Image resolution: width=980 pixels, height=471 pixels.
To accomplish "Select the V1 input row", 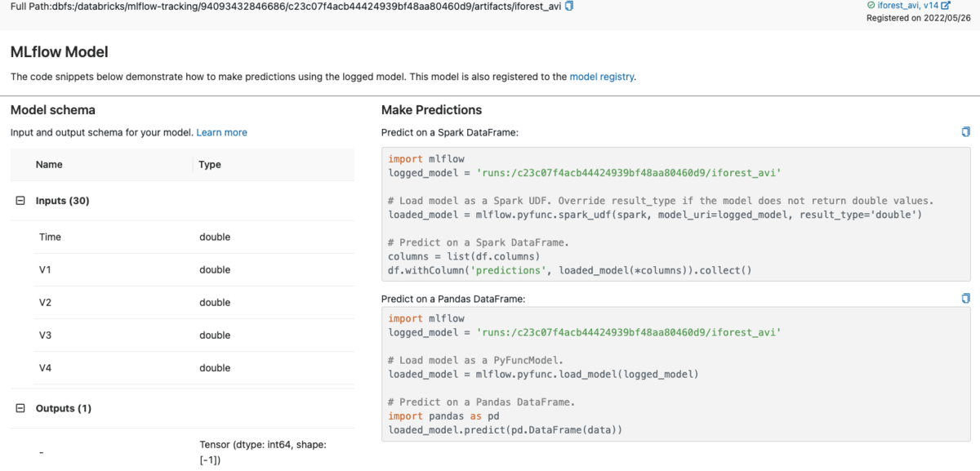I will tap(182, 270).
